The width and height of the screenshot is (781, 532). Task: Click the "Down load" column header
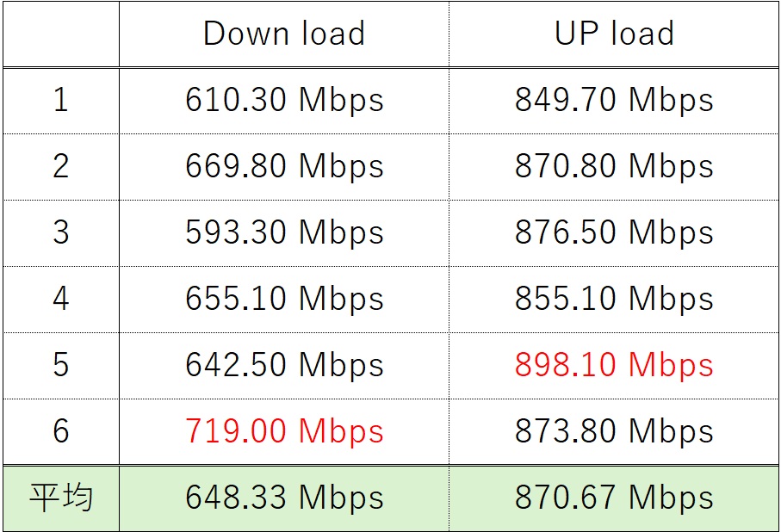[x=284, y=34]
